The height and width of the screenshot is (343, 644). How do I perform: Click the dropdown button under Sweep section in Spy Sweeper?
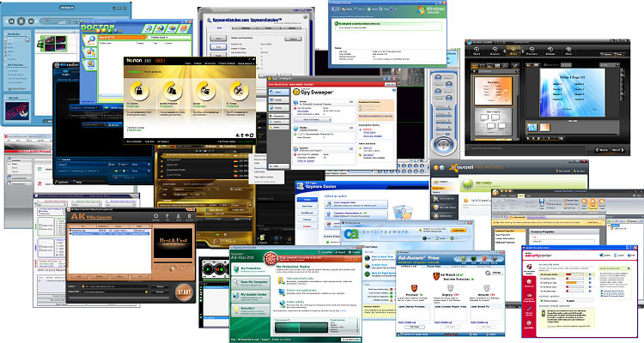313,119
